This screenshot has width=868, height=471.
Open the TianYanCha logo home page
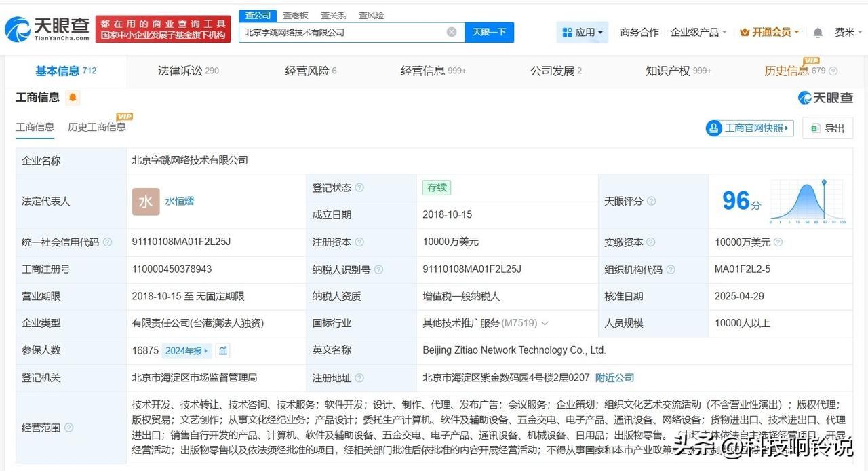tap(47, 29)
